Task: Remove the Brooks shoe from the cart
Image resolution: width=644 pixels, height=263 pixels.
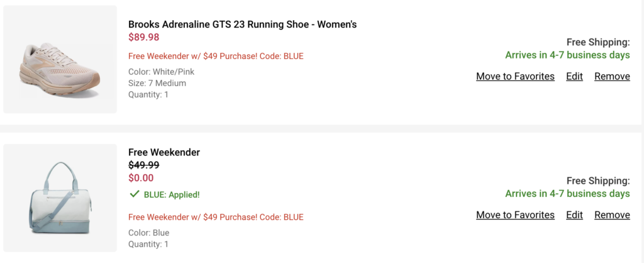Action: (612, 76)
